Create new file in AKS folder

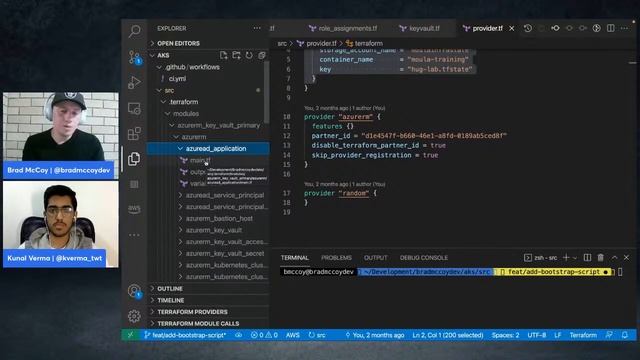click(223, 55)
